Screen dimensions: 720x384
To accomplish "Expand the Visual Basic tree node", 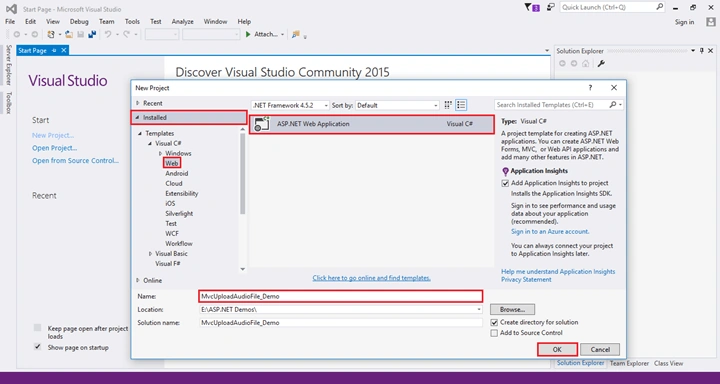I will [150, 254].
